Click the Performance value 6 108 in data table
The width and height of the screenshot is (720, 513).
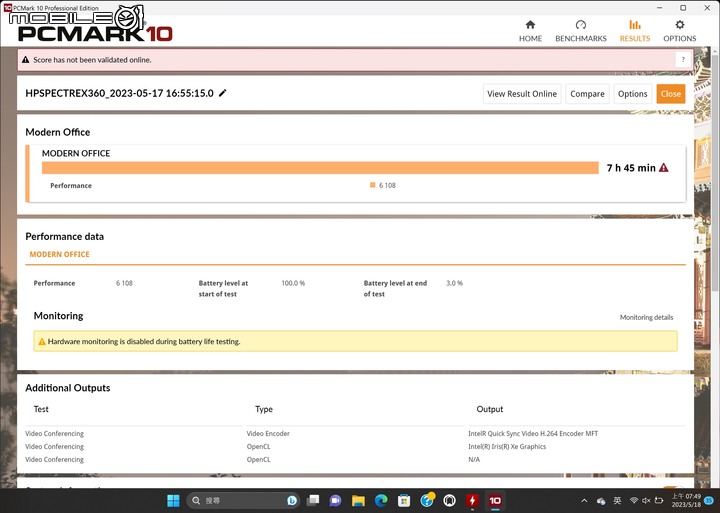coord(124,283)
